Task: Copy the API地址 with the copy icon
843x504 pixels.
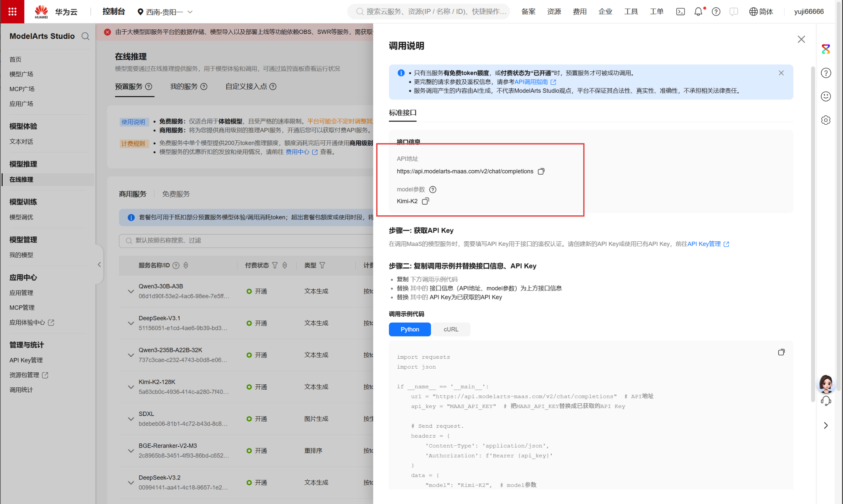Action: click(541, 171)
